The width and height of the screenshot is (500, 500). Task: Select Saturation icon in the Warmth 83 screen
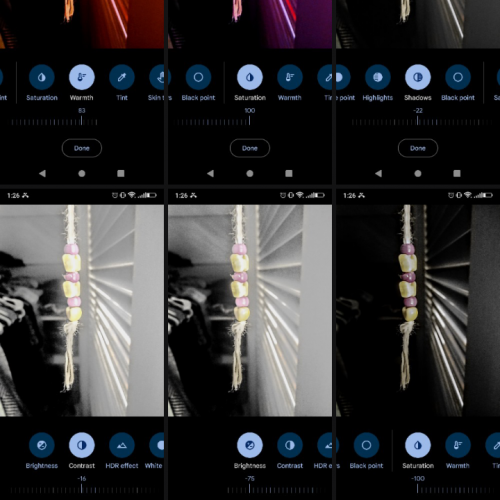coord(42,77)
